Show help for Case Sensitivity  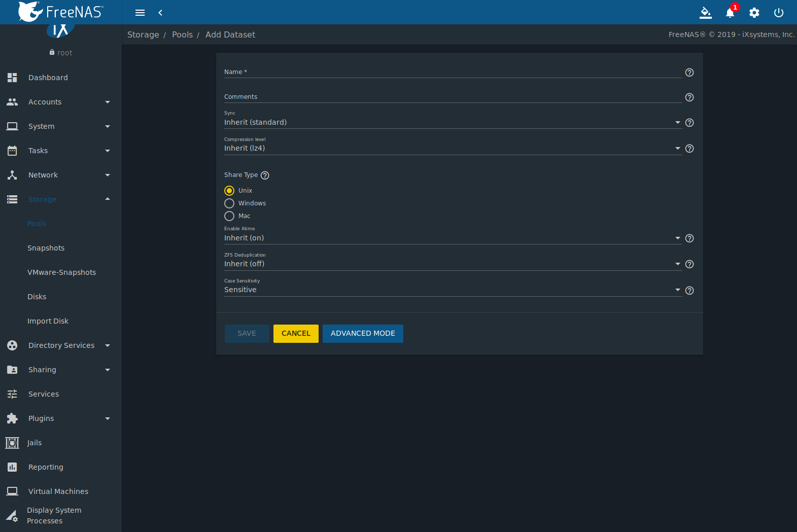pos(689,291)
